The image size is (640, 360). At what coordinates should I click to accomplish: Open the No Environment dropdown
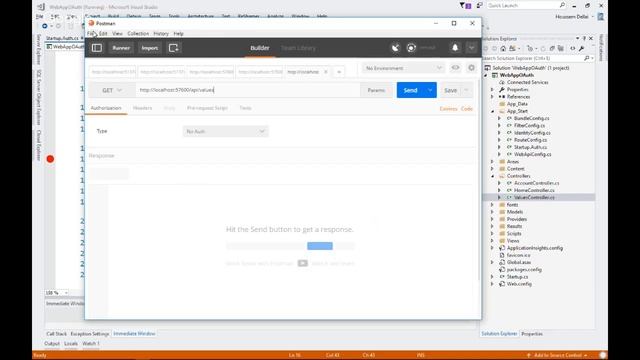point(403,68)
